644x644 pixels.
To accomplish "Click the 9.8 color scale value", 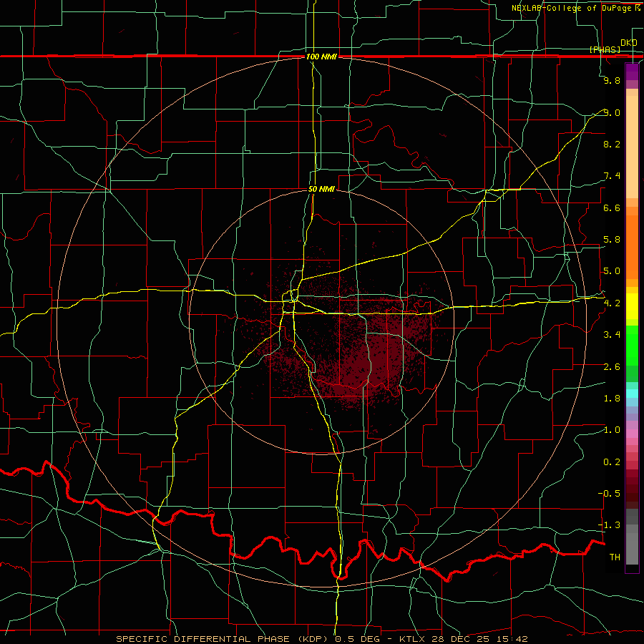I will (612, 81).
